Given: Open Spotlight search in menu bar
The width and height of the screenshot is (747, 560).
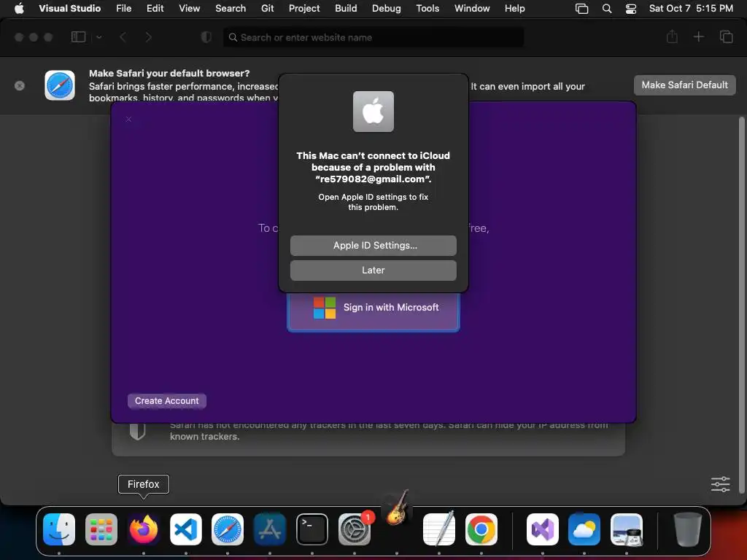Looking at the screenshot, I should click(x=607, y=9).
